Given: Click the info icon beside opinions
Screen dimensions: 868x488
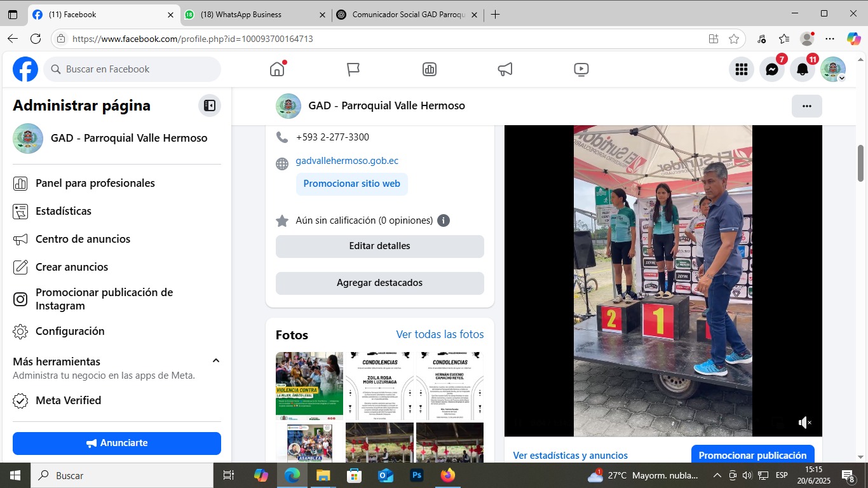Looking at the screenshot, I should coord(444,220).
